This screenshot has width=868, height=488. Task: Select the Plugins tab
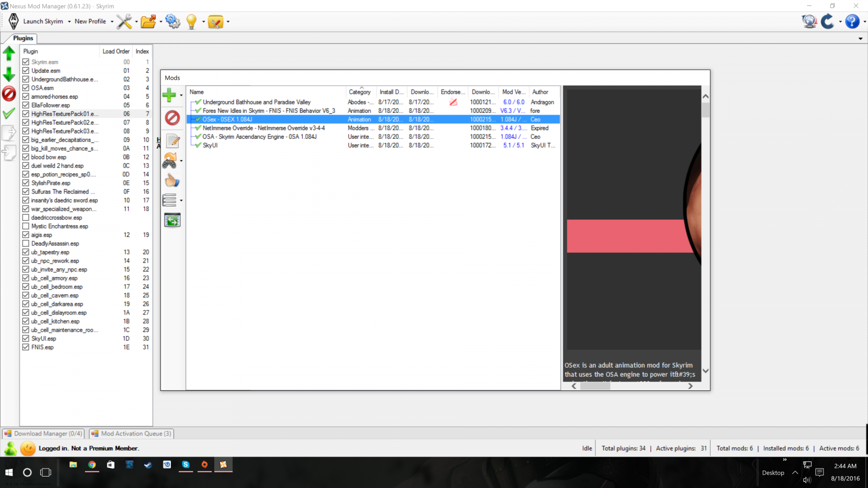[x=23, y=38]
